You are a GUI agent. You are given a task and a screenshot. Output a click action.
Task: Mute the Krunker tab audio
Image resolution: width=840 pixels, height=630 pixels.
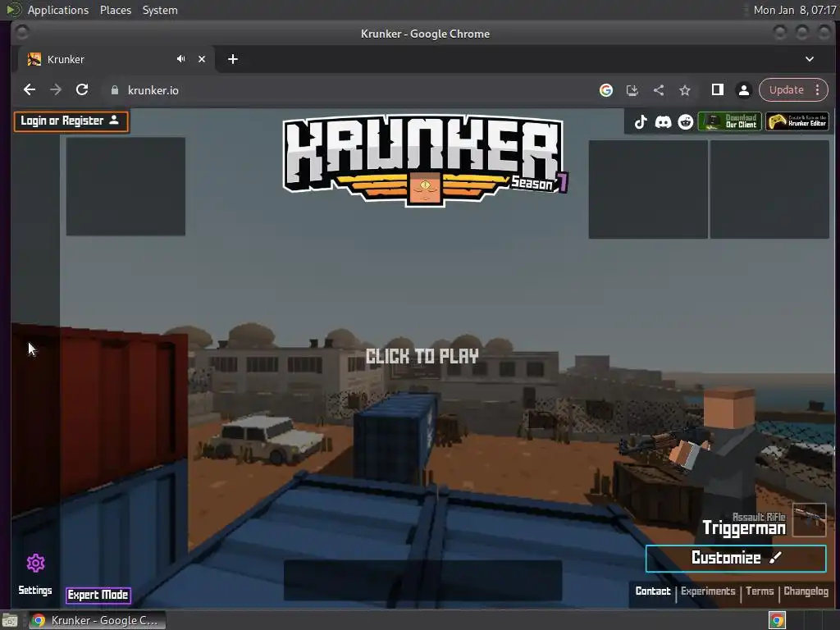click(181, 59)
